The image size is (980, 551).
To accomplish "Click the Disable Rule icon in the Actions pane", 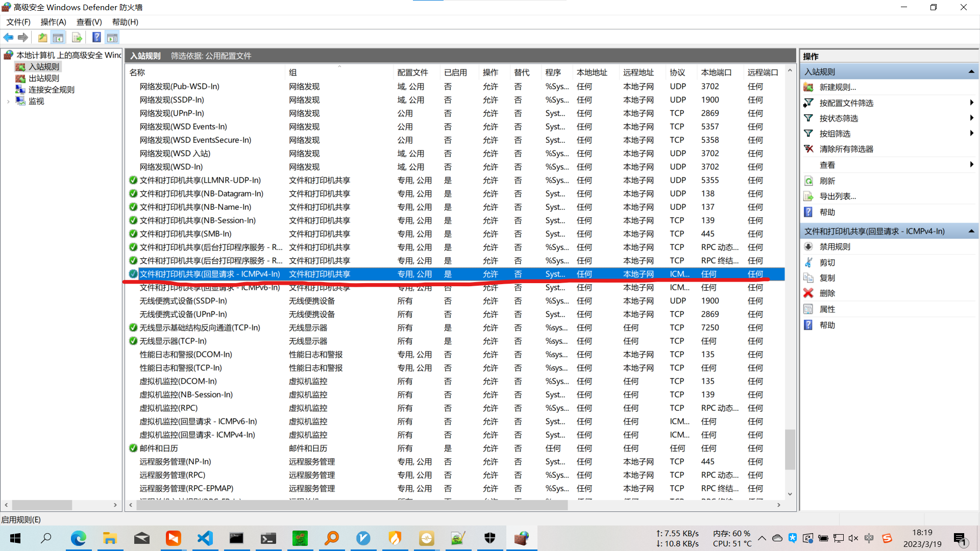I will click(808, 247).
